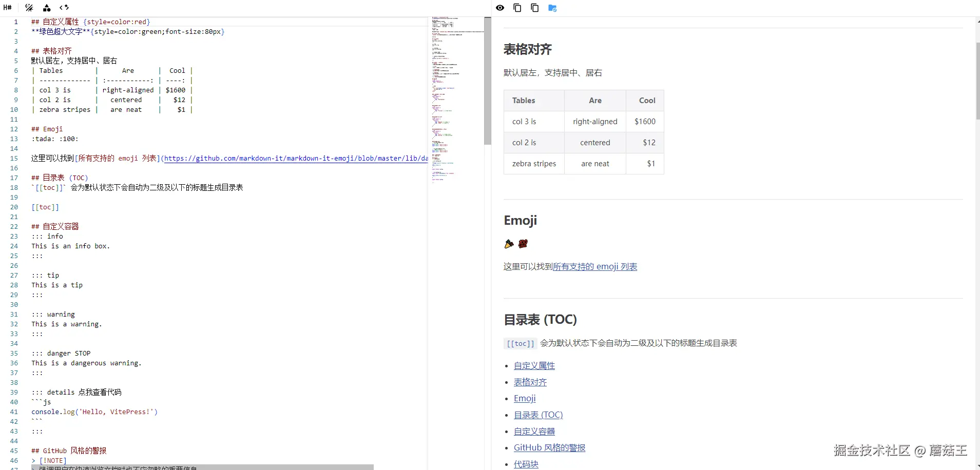This screenshot has height=470, width=980.
Task: Click the 'Emoji' heading in preview
Action: [521, 220]
